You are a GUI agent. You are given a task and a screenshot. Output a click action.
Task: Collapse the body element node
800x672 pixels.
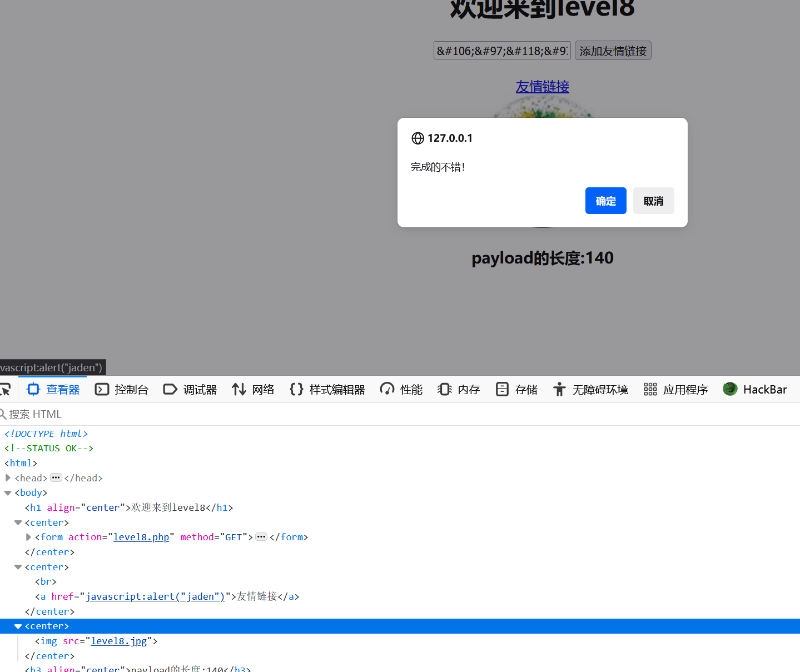8,492
